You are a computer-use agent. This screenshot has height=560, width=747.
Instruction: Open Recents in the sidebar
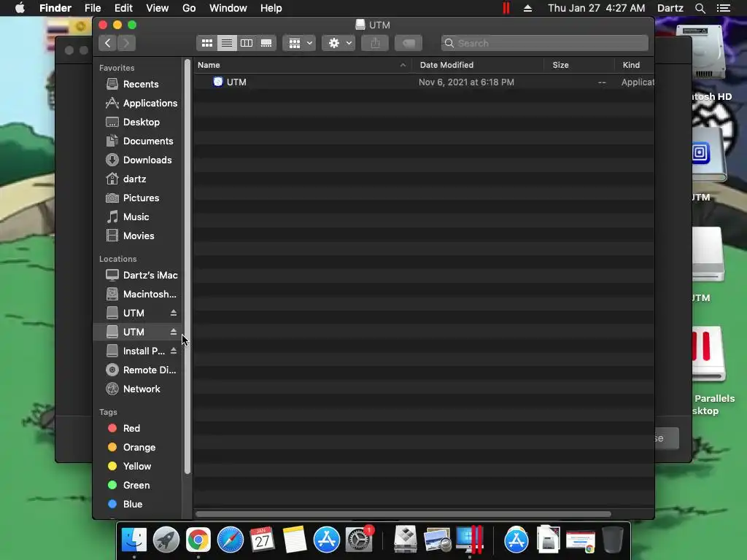[x=136, y=85]
